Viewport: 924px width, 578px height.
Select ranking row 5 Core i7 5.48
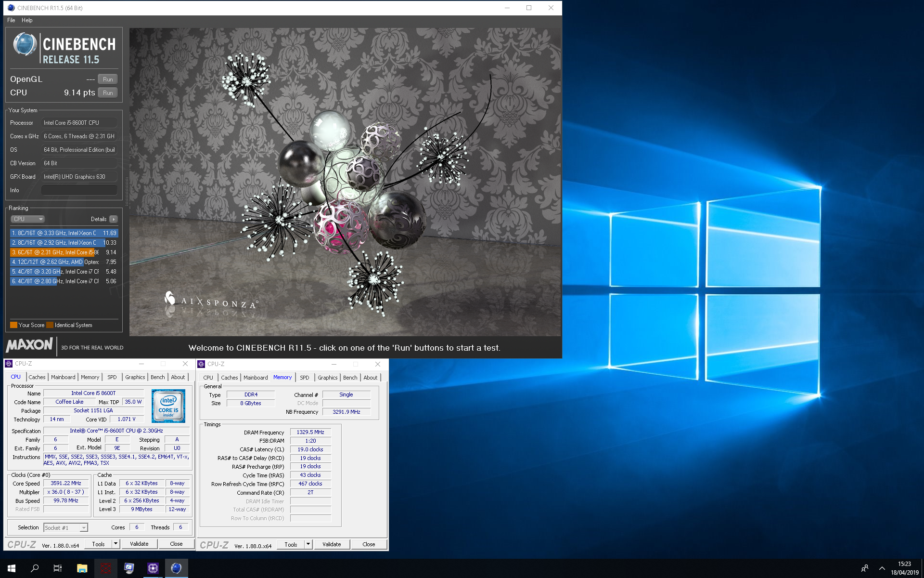(64, 272)
